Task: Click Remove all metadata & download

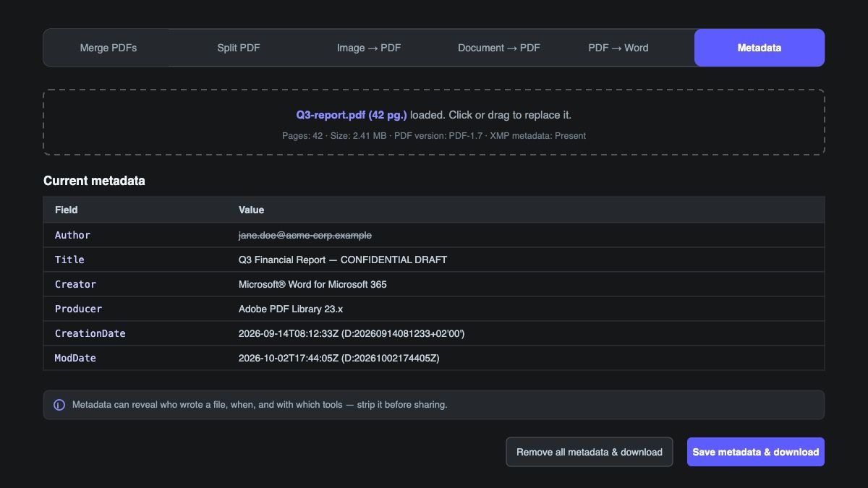Action: pos(590,452)
